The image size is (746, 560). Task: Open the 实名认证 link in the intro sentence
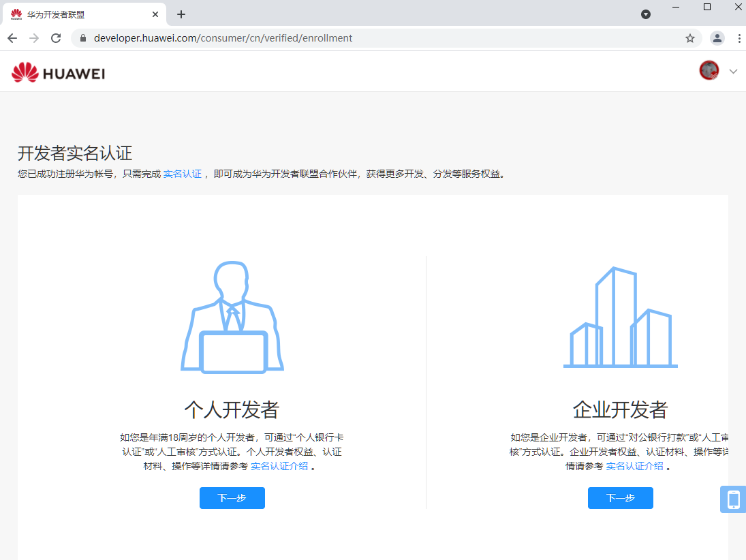click(x=182, y=174)
